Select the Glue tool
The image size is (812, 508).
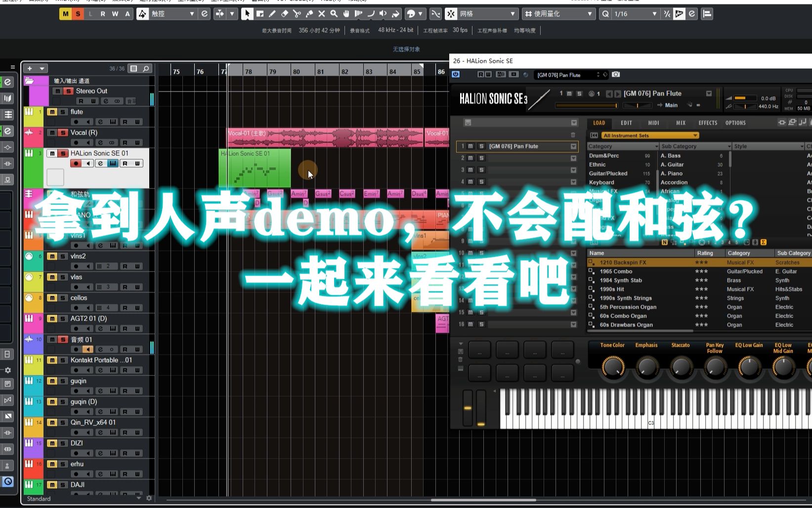309,14
